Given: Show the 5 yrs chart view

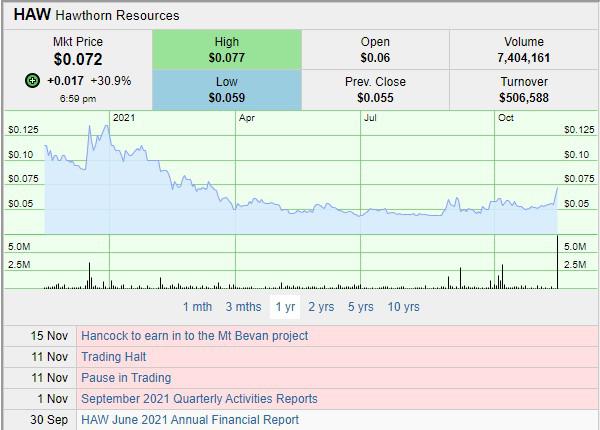Looking at the screenshot, I should (x=361, y=307).
